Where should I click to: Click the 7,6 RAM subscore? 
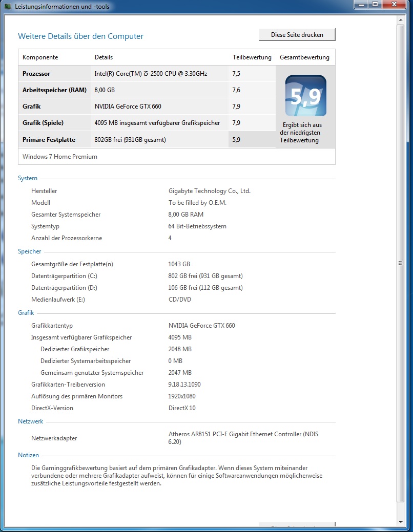pos(236,90)
